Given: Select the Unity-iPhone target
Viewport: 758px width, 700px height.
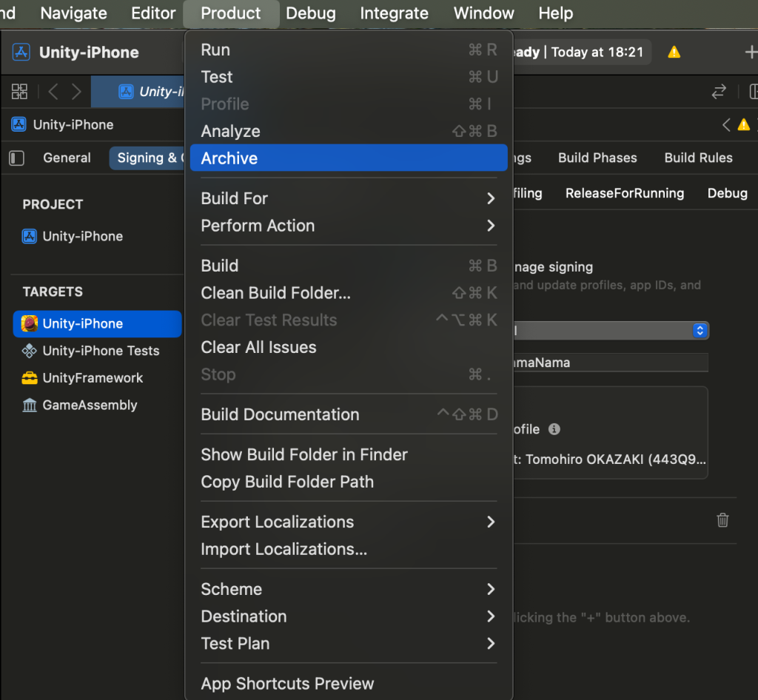Looking at the screenshot, I should click(97, 323).
